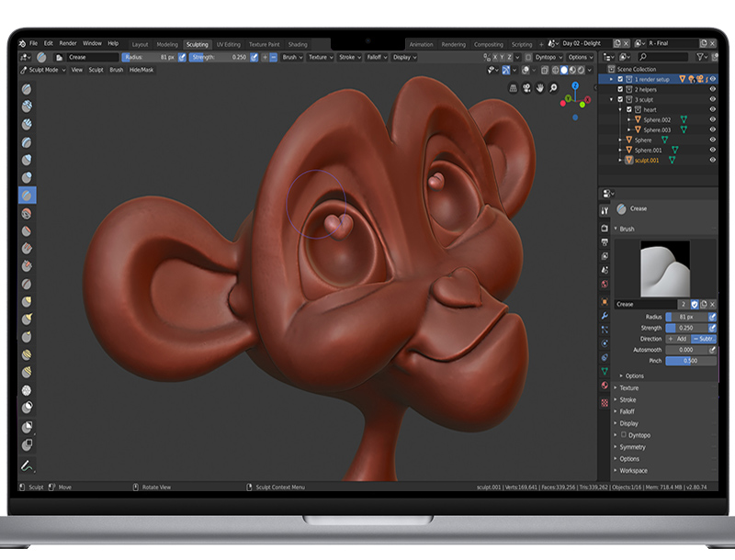Toggle Z axis symmetry in header
The image size is (735, 560).
coord(510,57)
